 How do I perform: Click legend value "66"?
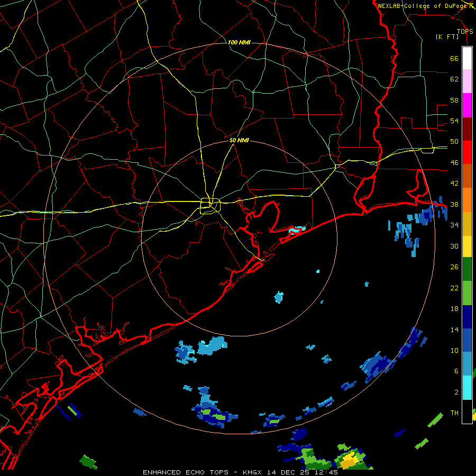pyautogui.click(x=454, y=59)
